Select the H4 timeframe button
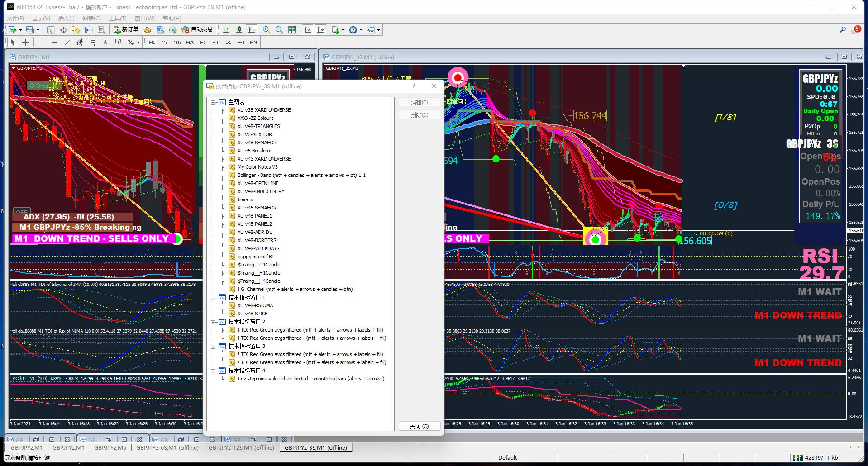Screen dimensions: 868x466 215,42
